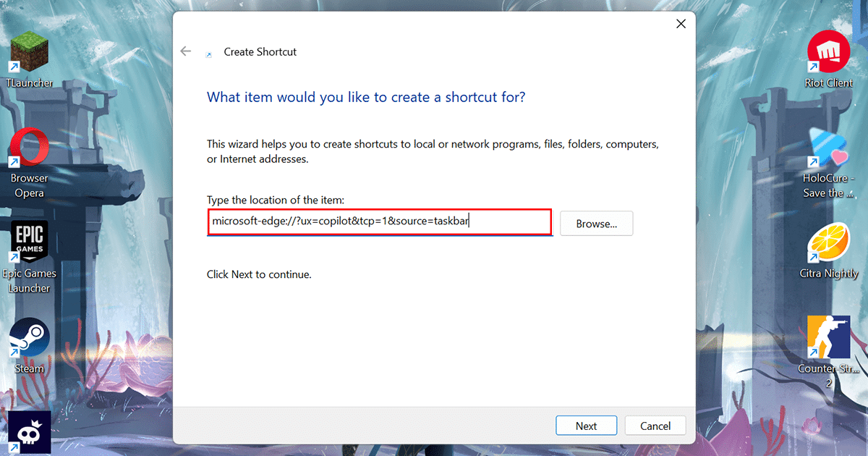Select the Citra Nightly desktop icon
Image resolution: width=868 pixels, height=456 pixels.
click(x=829, y=251)
